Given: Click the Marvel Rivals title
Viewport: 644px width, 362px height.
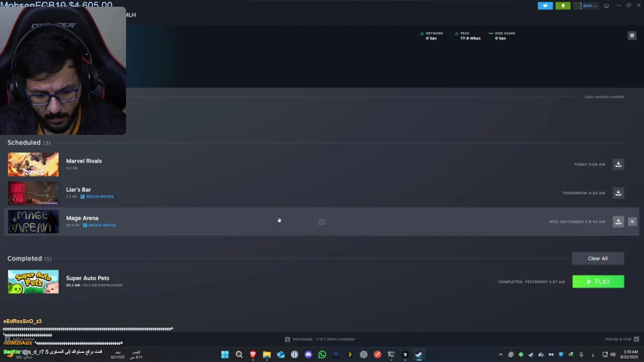Looking at the screenshot, I should point(84,161).
